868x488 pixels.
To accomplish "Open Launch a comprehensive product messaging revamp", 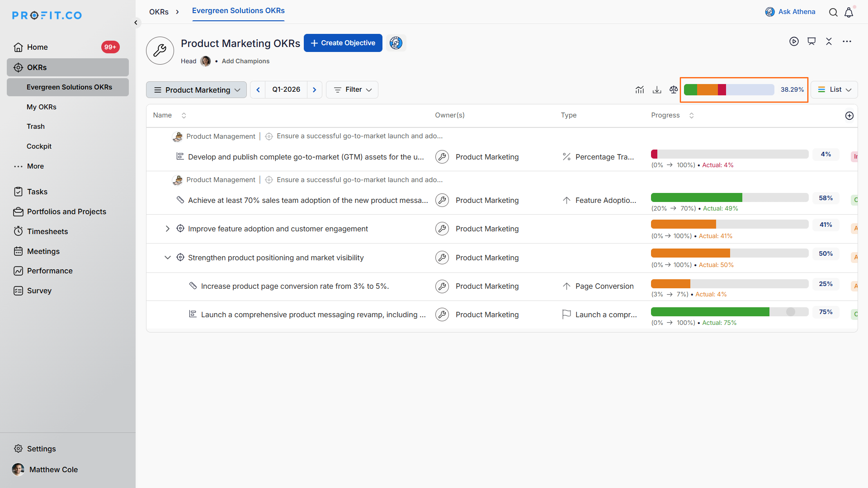I will (x=313, y=314).
